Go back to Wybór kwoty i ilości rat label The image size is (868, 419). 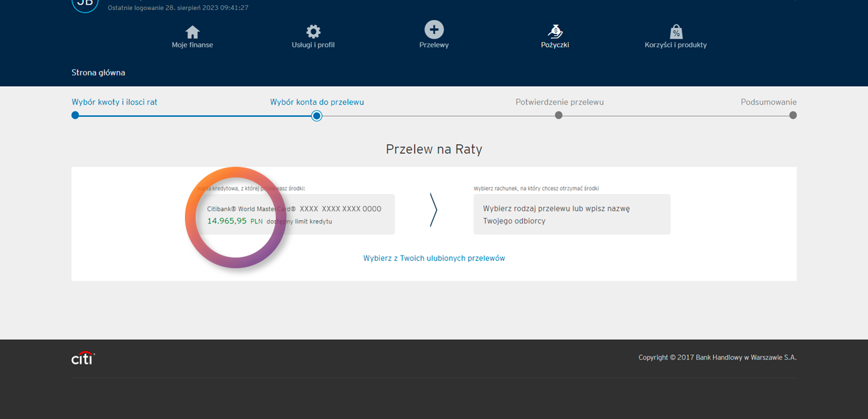pyautogui.click(x=114, y=102)
